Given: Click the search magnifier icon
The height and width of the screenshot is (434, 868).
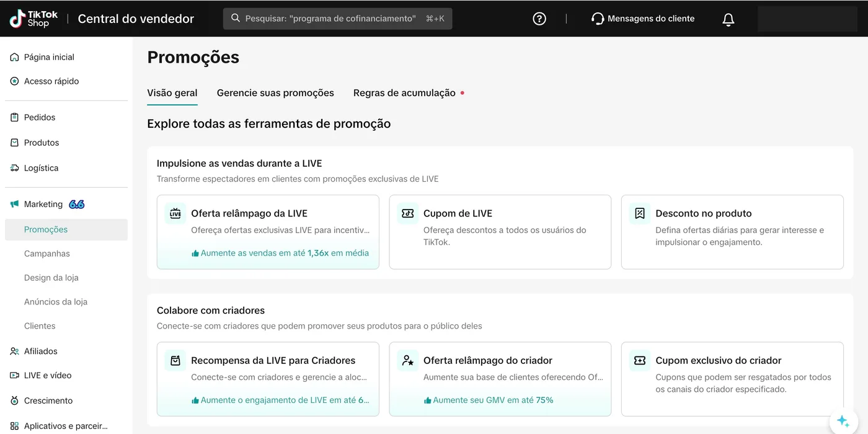Looking at the screenshot, I should pyautogui.click(x=236, y=19).
